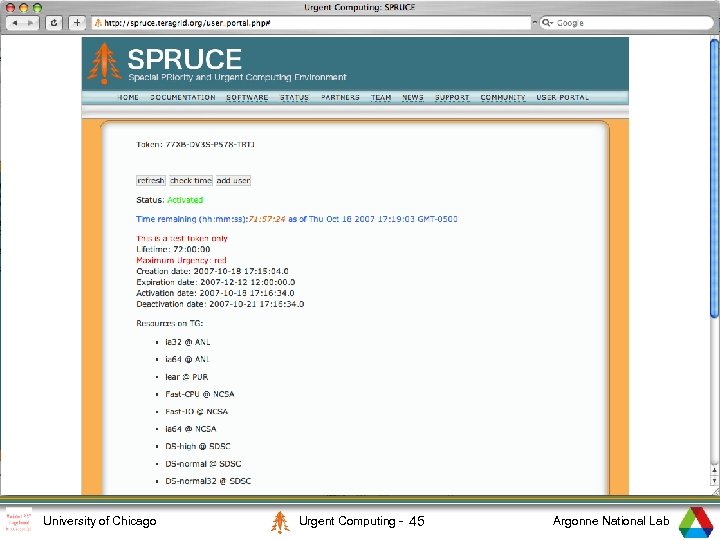Open the SUPPORT nav item
The image size is (720, 540).
pos(452,97)
